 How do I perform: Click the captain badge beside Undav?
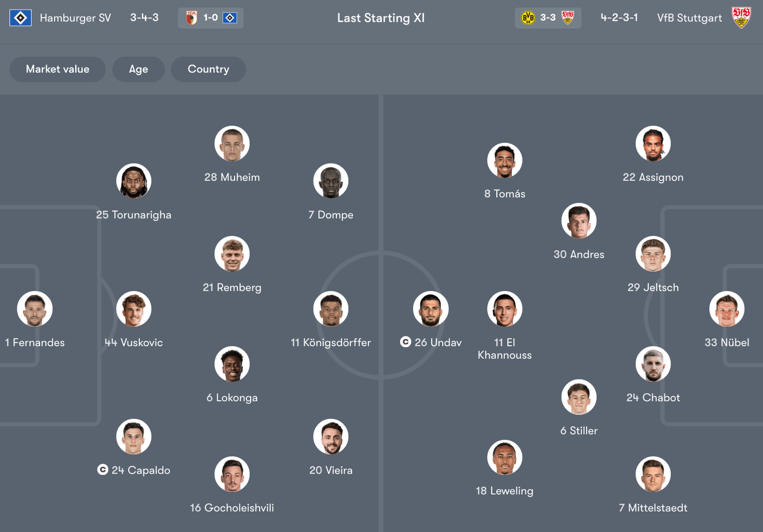404,342
